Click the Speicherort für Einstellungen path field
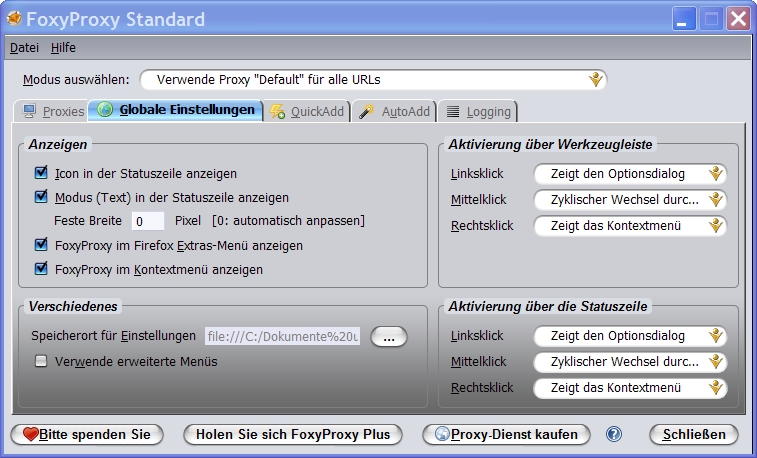The width and height of the screenshot is (757, 458). coord(283,336)
